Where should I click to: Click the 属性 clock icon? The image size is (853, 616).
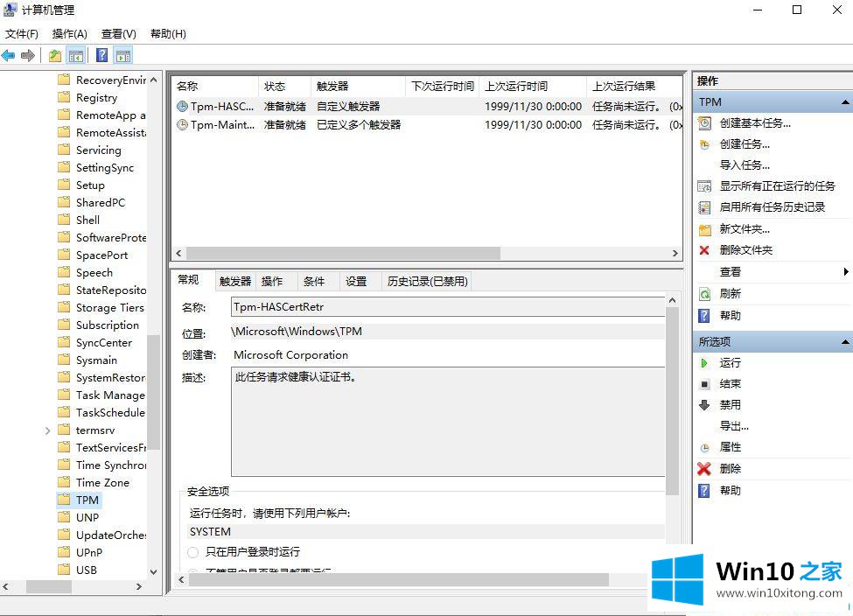(x=704, y=448)
